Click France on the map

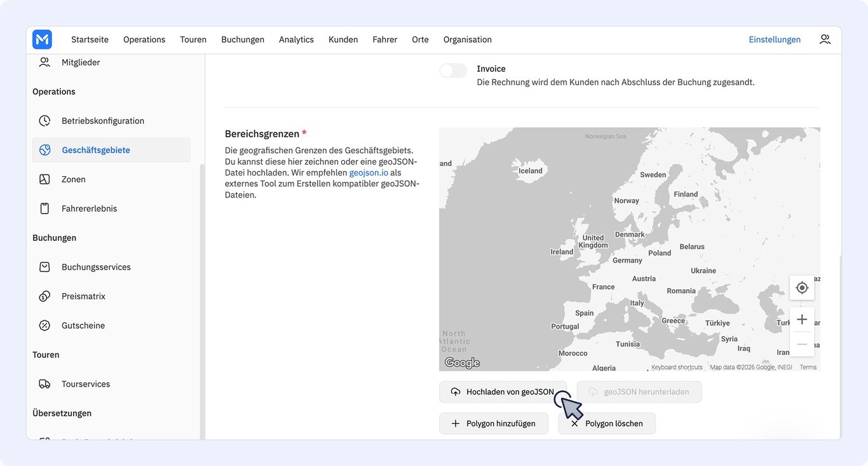(603, 287)
